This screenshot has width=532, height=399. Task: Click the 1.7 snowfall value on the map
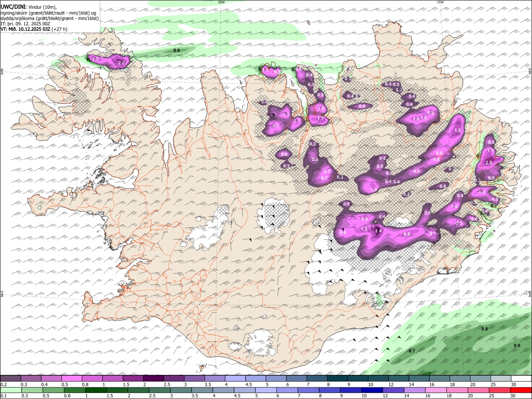click(320, 119)
